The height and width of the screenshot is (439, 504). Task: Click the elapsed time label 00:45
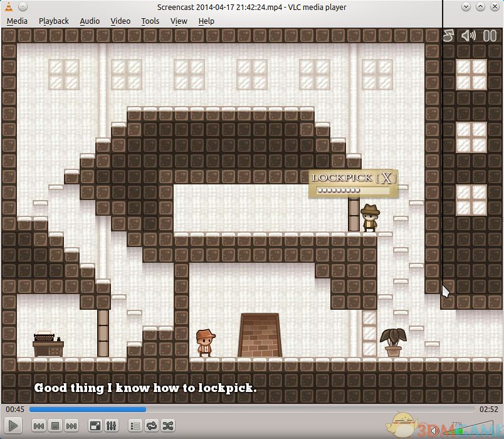click(15, 410)
